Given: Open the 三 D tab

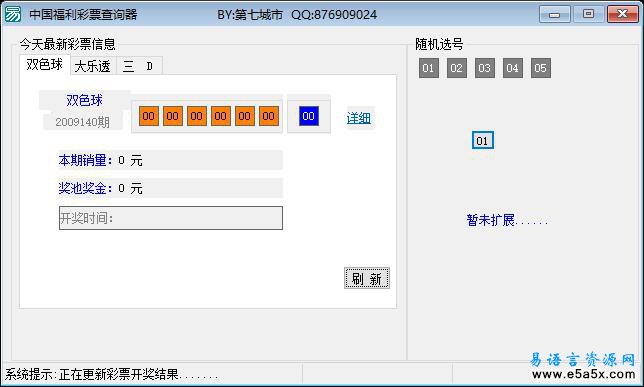Looking at the screenshot, I should click(x=139, y=66).
